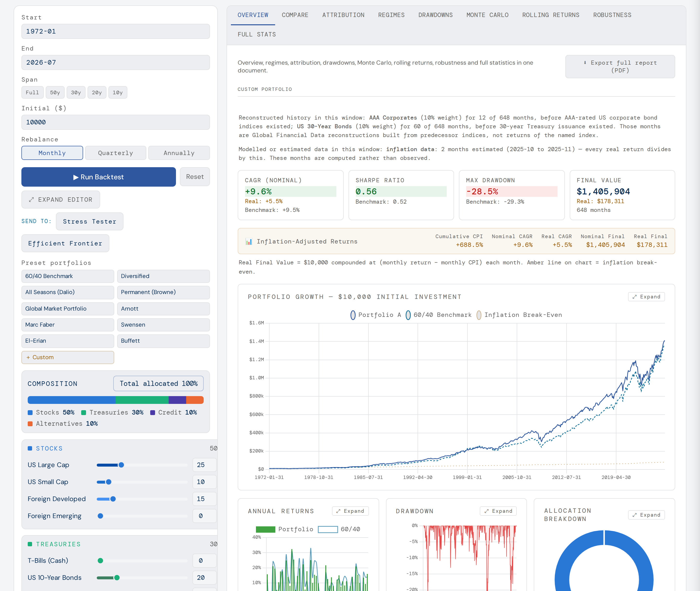Toggle 60/40 Benchmark legend marker on growth chart
Screen dimensions: 700x591
point(408,315)
